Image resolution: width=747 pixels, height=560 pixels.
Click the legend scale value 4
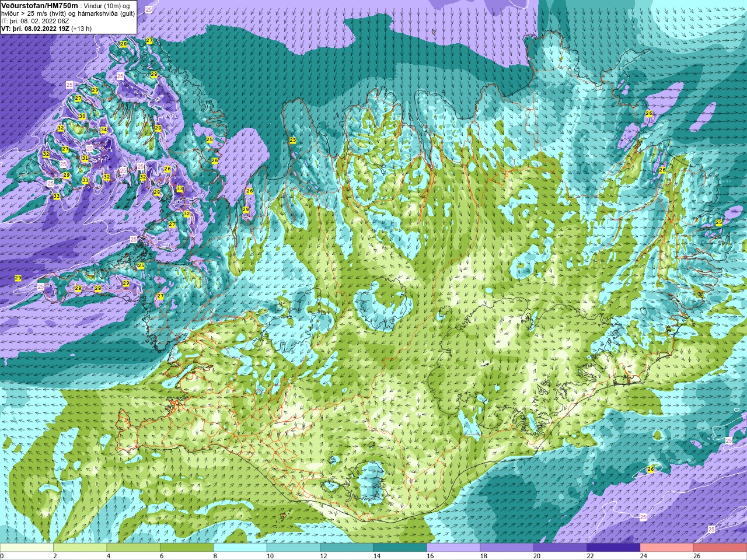(x=109, y=556)
